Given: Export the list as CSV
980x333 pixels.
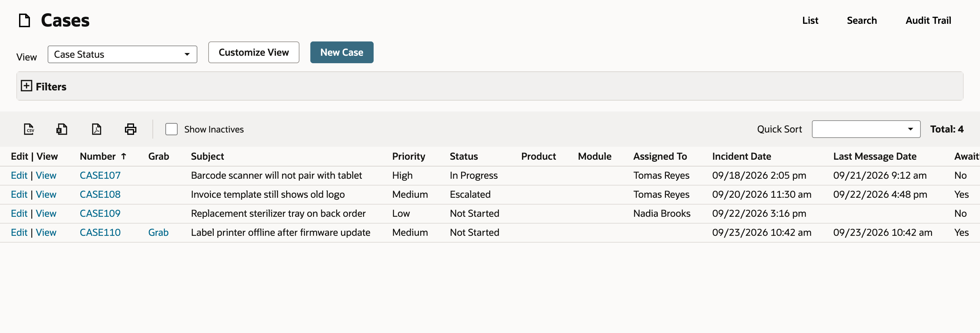Looking at the screenshot, I should click(29, 129).
